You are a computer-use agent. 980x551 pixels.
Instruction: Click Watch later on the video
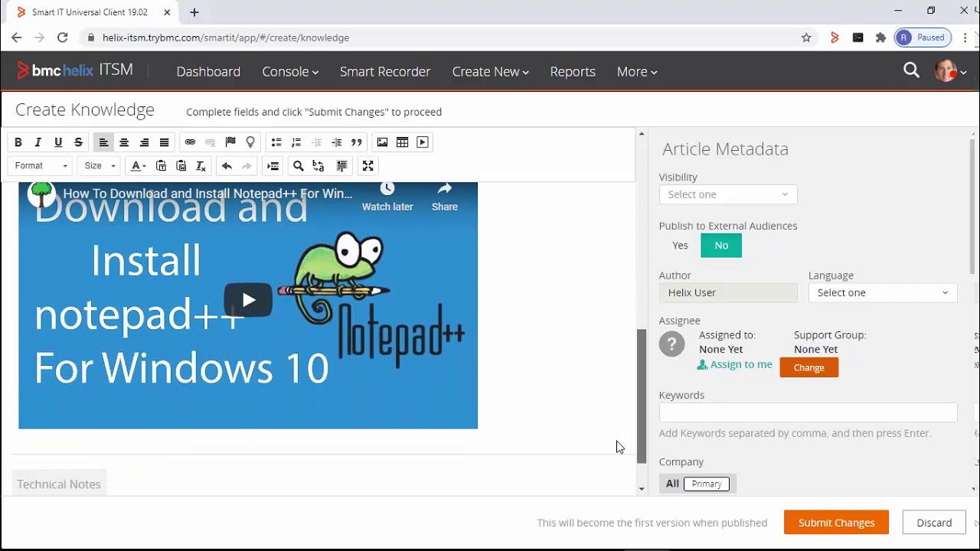tap(387, 197)
